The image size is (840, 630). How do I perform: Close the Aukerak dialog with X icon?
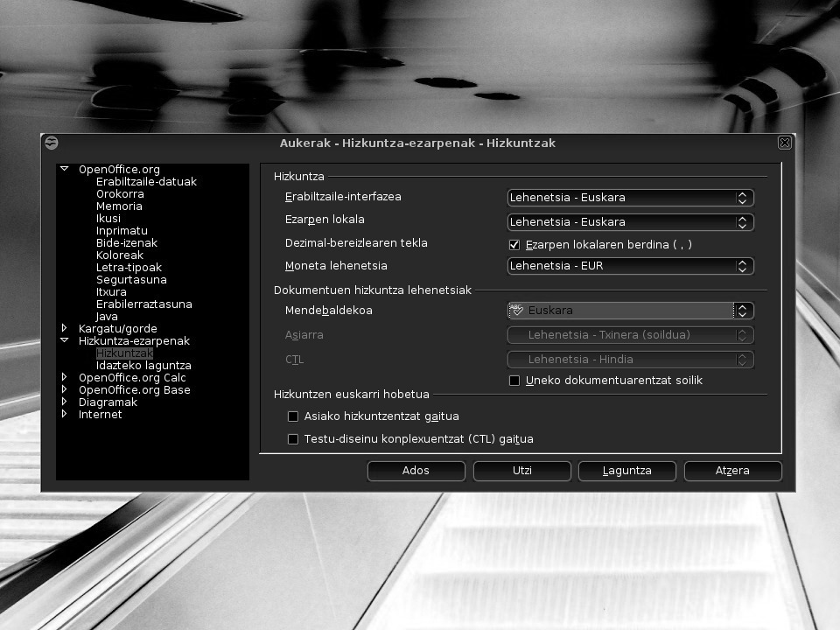(784, 143)
